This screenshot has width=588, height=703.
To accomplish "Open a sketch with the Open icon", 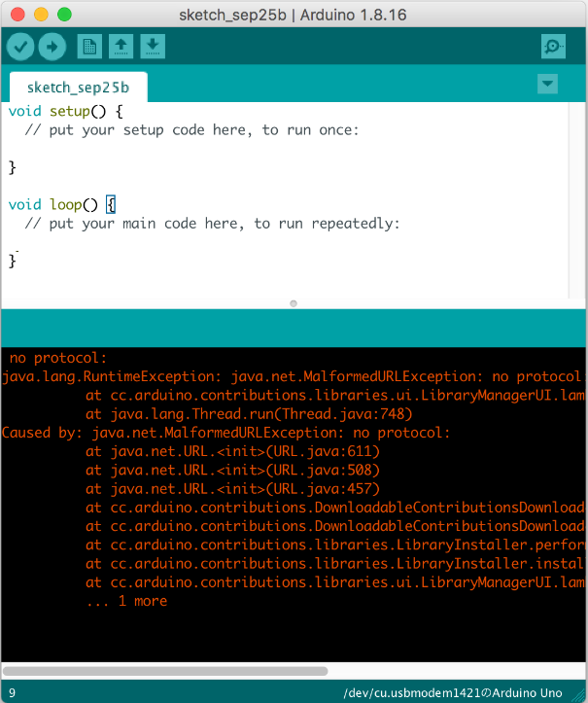I will point(121,47).
